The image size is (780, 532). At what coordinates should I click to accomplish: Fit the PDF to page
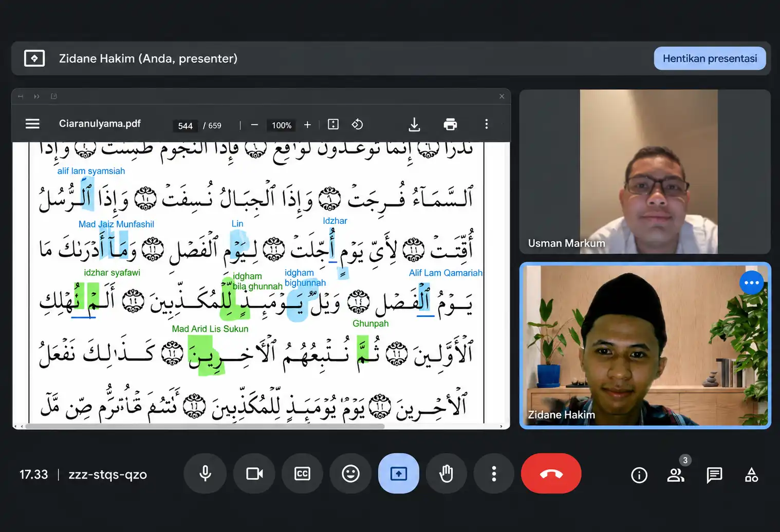[x=333, y=124]
